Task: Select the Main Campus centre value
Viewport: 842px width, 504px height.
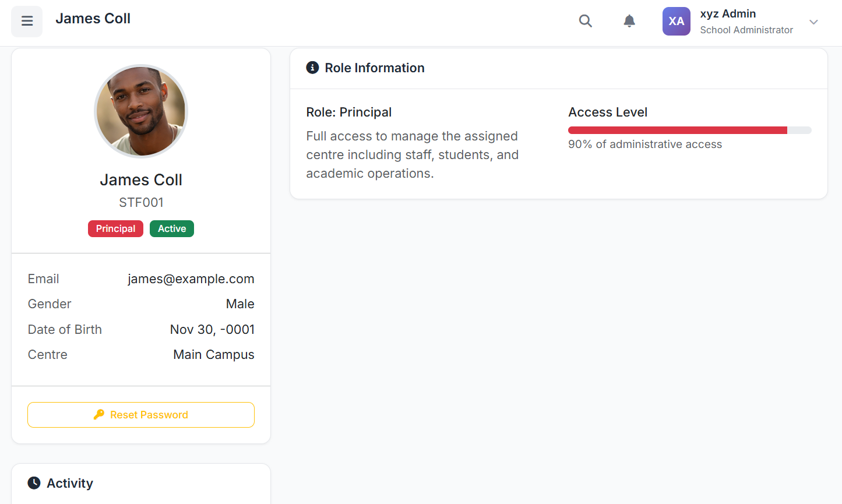Action: tap(214, 355)
